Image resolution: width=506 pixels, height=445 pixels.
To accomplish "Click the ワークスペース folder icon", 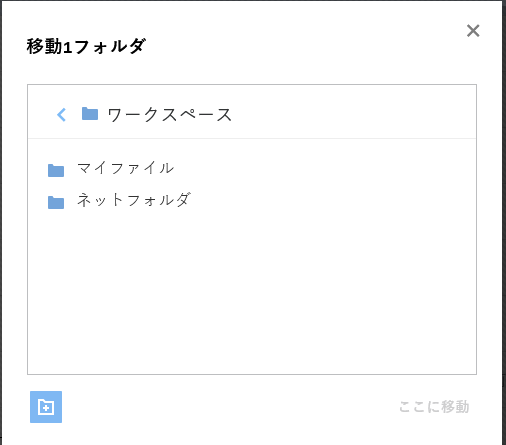I will click(x=90, y=114).
